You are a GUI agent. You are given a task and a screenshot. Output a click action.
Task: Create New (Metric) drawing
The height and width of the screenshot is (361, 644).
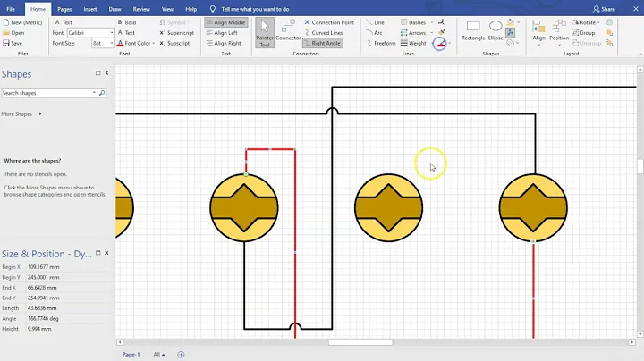[22, 22]
